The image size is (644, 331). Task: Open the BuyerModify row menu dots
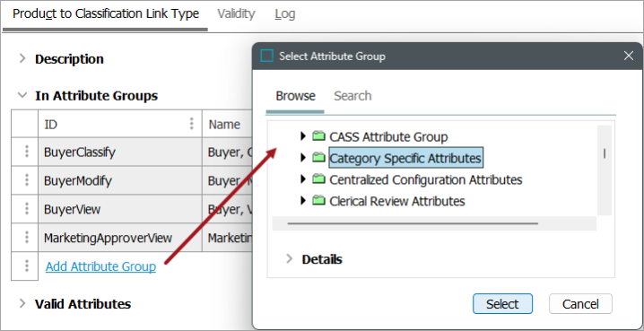(x=27, y=180)
